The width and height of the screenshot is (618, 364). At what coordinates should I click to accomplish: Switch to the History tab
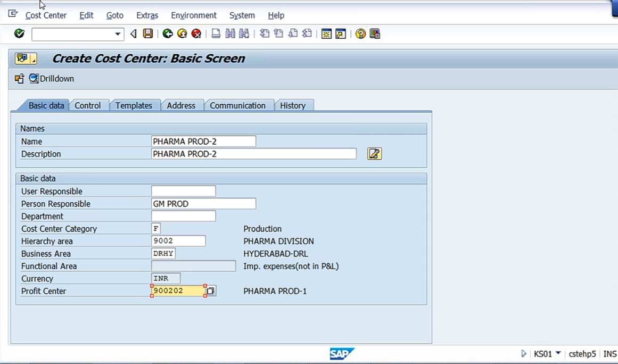coord(293,105)
